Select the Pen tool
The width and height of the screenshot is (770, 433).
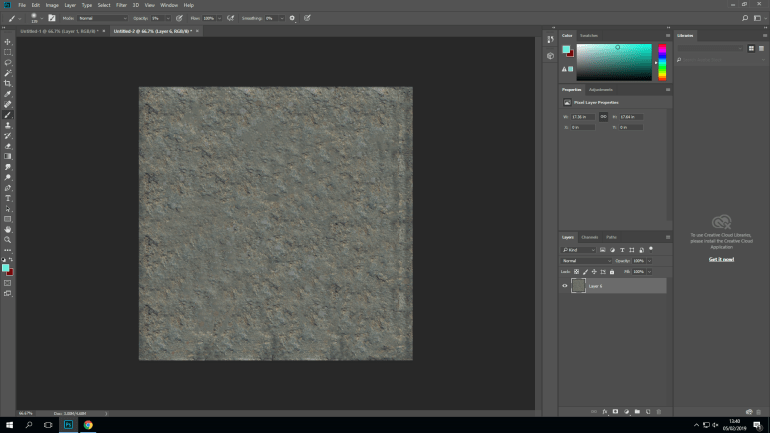coord(8,188)
